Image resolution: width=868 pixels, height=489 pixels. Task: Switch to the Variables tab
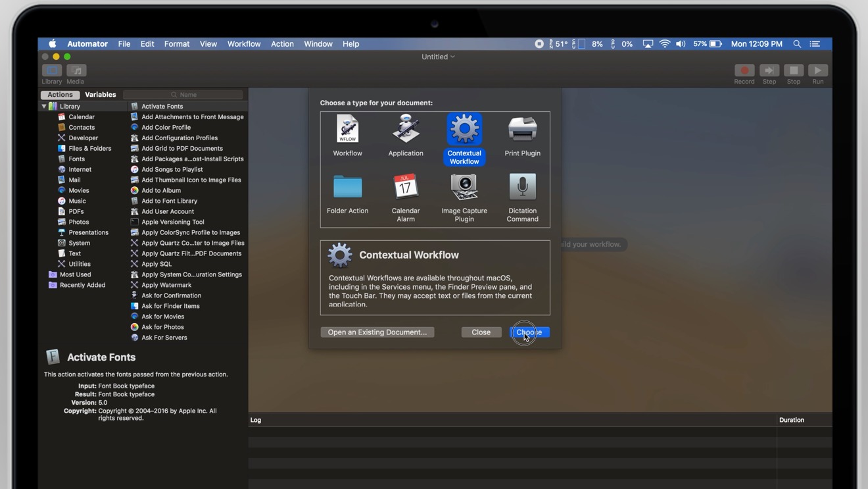(100, 95)
